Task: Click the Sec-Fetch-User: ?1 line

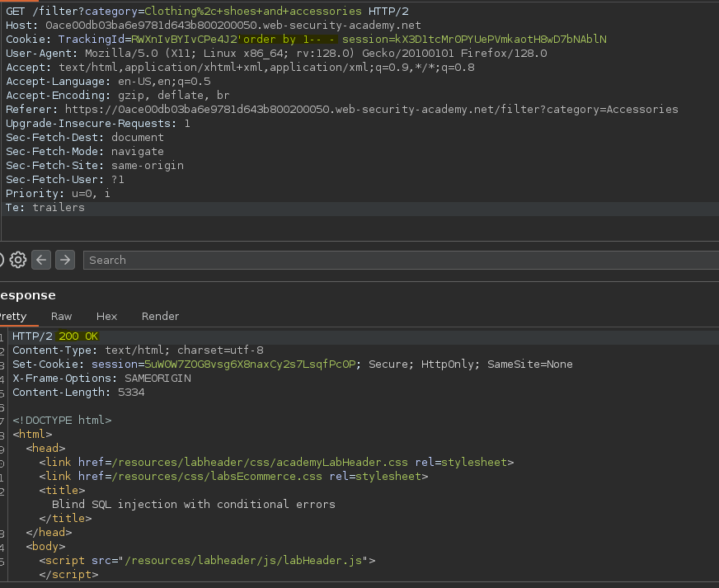Action: pyautogui.click(x=64, y=179)
